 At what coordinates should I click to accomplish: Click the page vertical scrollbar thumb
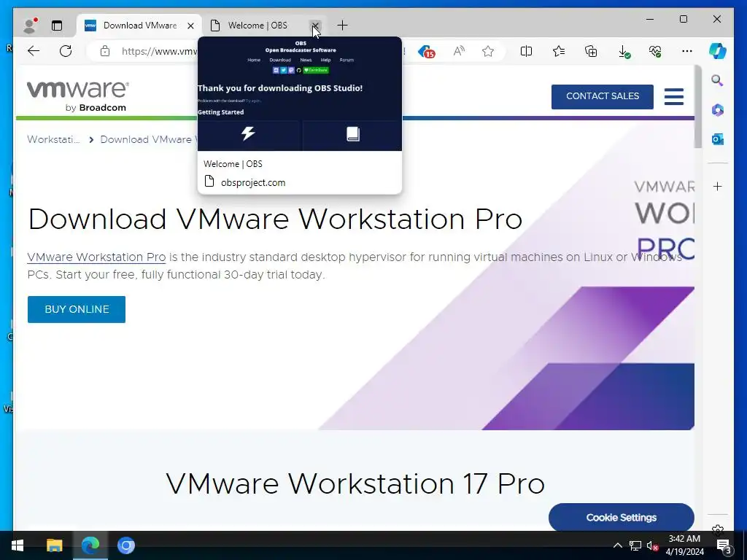pyautogui.click(x=698, y=106)
